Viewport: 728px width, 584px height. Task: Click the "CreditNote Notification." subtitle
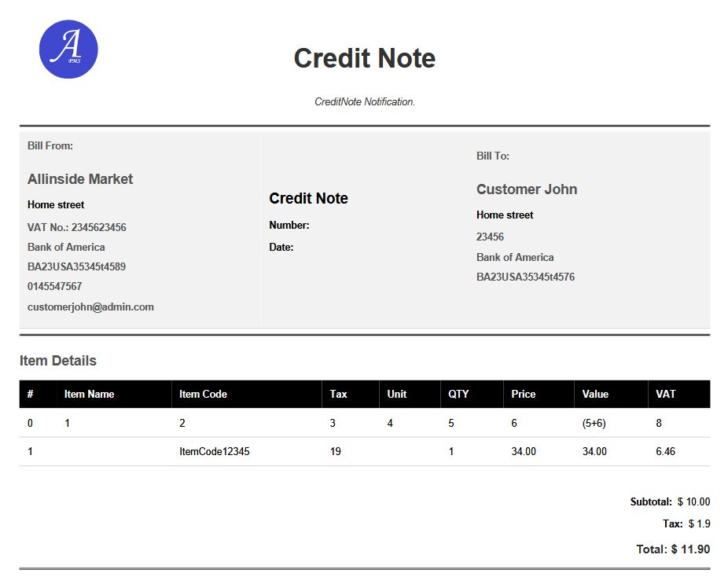point(365,101)
